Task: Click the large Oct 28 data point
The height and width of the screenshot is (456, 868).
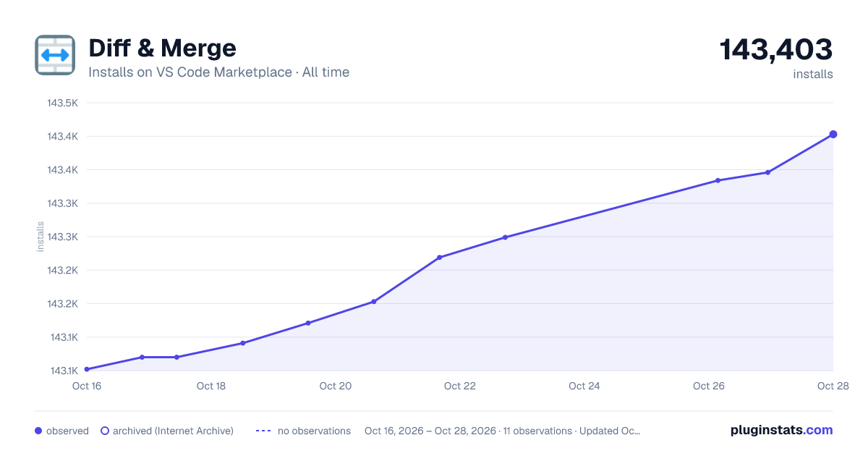Action: click(x=833, y=134)
